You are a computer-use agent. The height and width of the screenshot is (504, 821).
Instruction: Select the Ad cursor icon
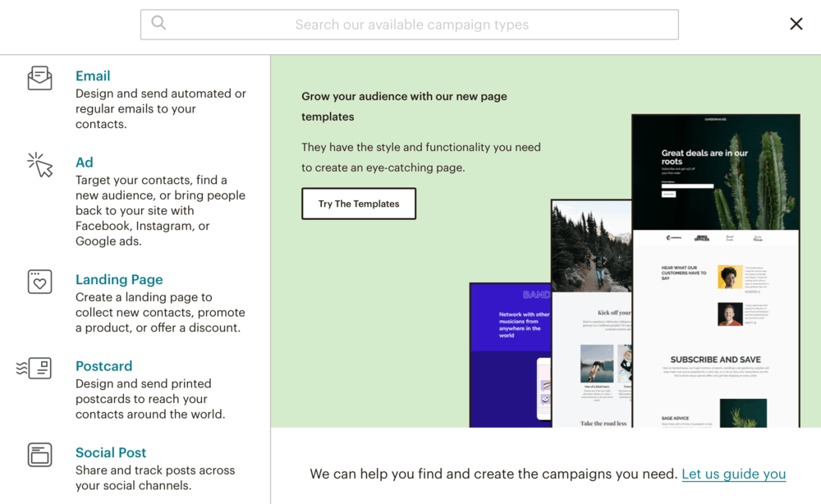point(39,163)
